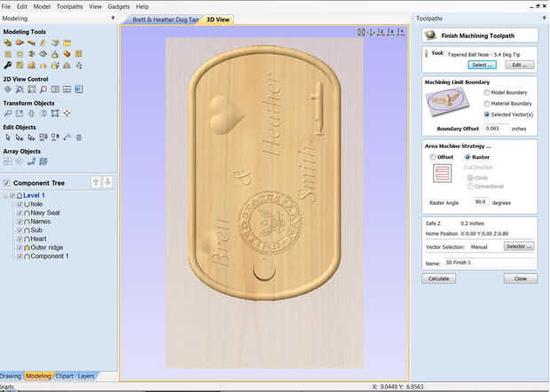Viewport: 550px width, 392px height.
Task: Open the Import Component folder icon in Modeling Tools
Action: [x=67, y=43]
